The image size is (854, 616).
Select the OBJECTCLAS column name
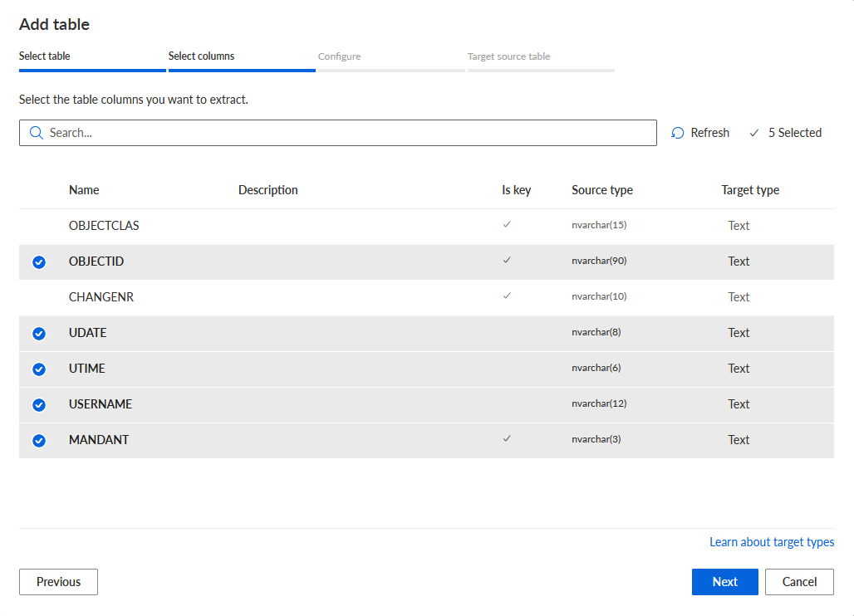(104, 226)
